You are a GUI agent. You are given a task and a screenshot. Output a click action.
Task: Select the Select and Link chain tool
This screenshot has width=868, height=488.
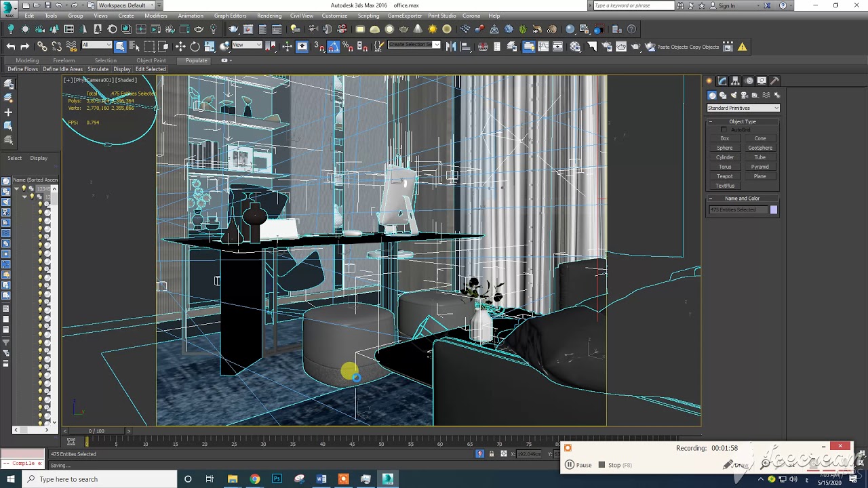coord(42,47)
